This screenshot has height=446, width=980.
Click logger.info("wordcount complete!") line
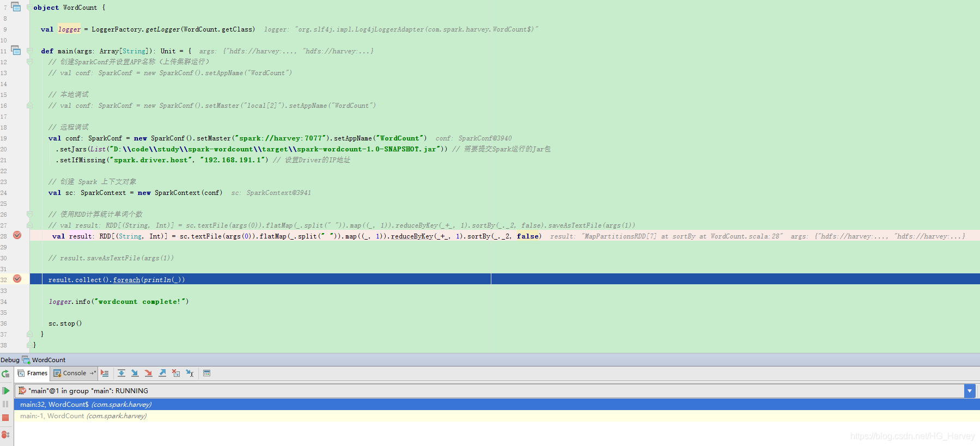tap(118, 302)
